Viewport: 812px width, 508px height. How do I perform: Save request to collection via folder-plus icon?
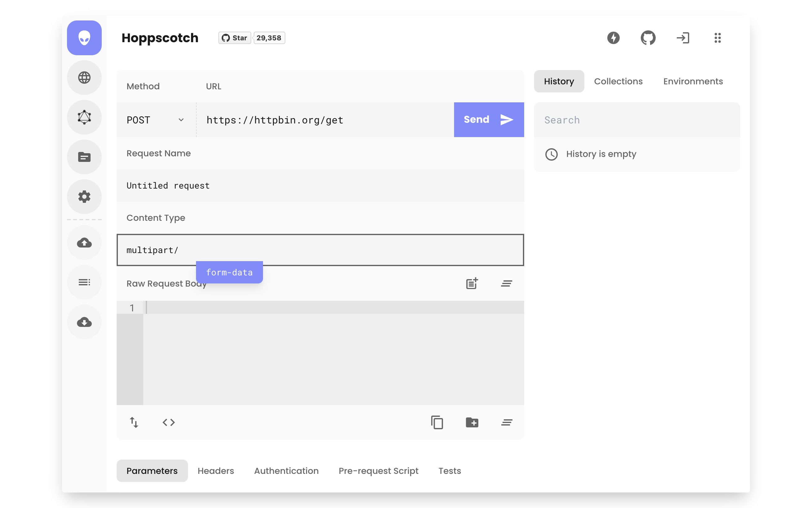[x=471, y=422]
